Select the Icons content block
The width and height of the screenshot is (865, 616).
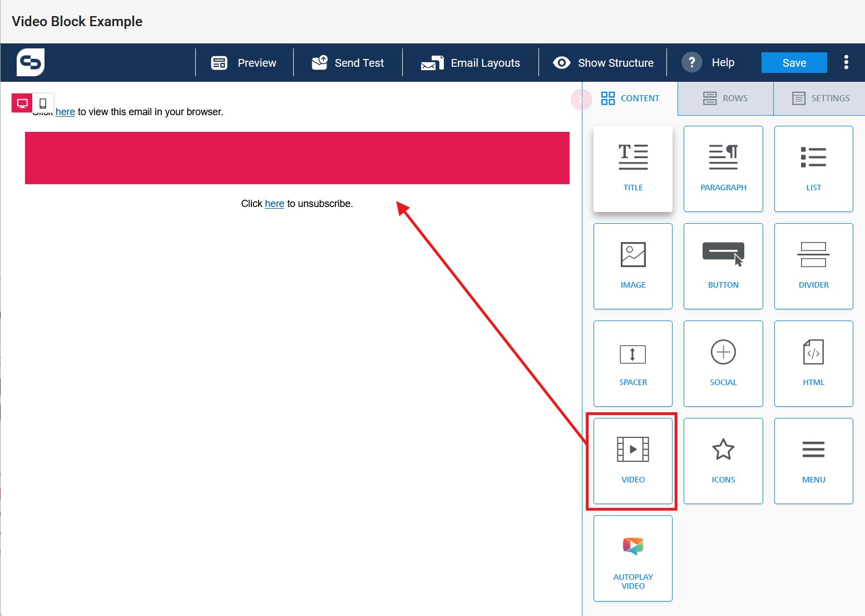click(723, 461)
